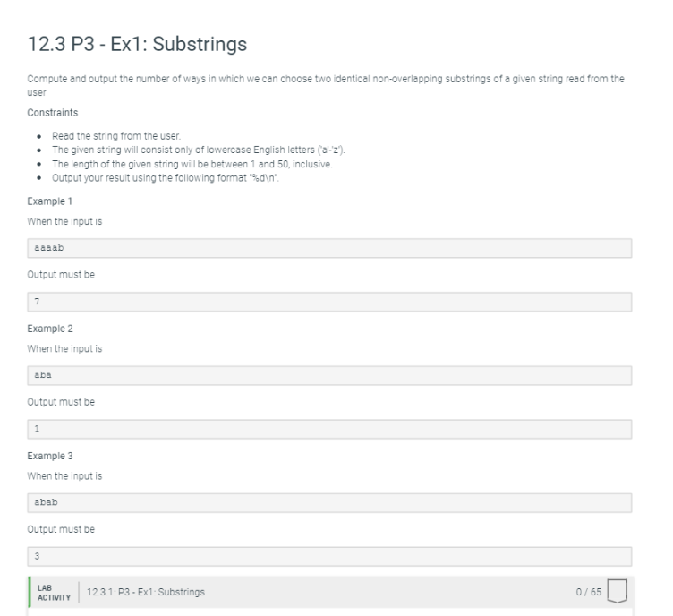Viewport: 673px width, 616px height.
Task: Click the bullet about lowercase English letters
Action: point(199,150)
